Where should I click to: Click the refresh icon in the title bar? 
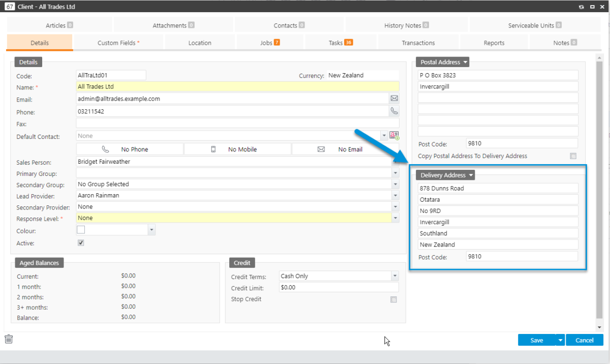tap(583, 6)
